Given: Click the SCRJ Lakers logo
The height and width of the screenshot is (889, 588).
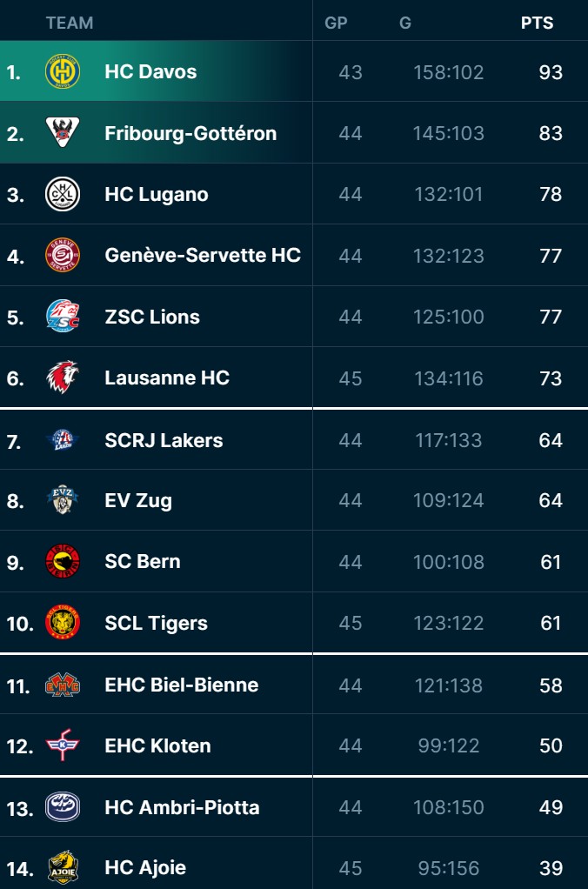Looking at the screenshot, I should click(63, 440).
